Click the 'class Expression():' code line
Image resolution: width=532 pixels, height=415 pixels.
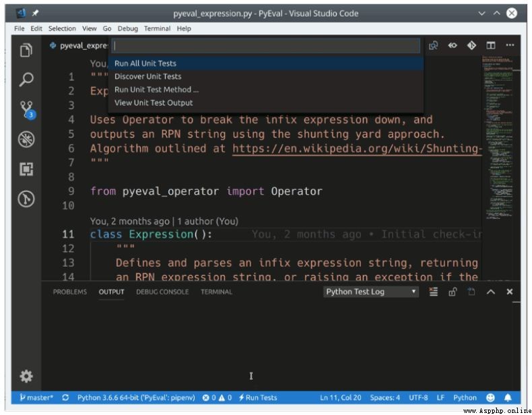(151, 234)
